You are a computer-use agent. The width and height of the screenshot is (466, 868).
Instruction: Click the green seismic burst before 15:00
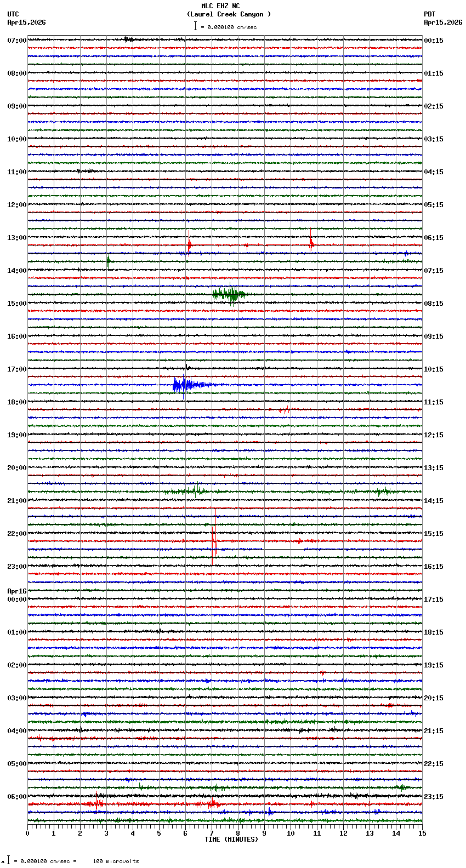tap(231, 294)
